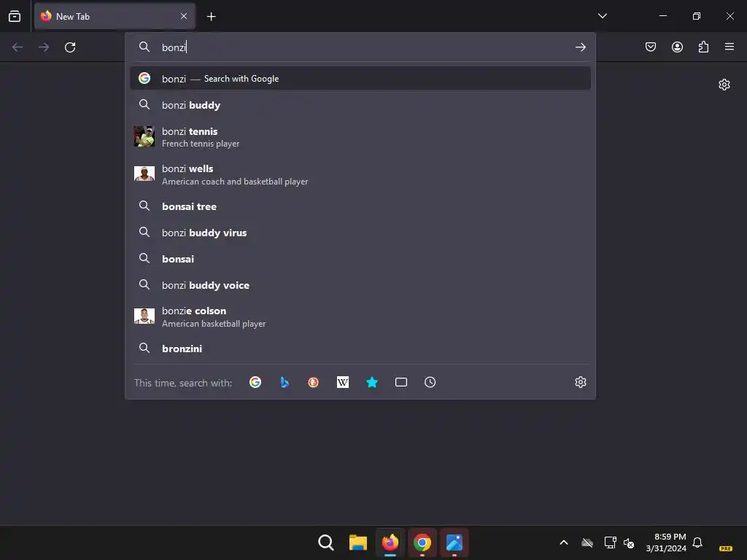Click bonzi wells thumbnail image
Viewport: 747px width, 560px height.
(144, 174)
